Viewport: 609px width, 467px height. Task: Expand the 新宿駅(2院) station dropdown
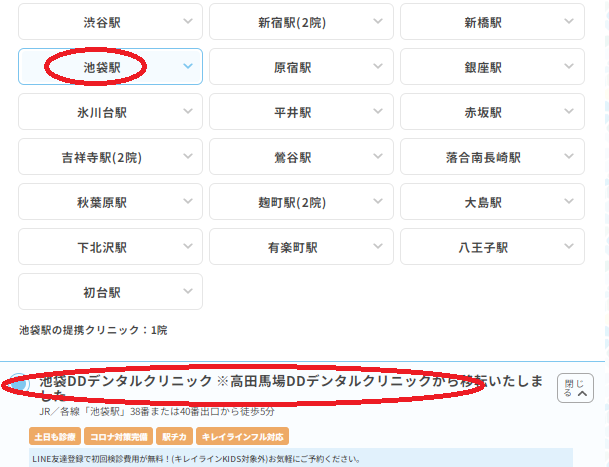301,22
